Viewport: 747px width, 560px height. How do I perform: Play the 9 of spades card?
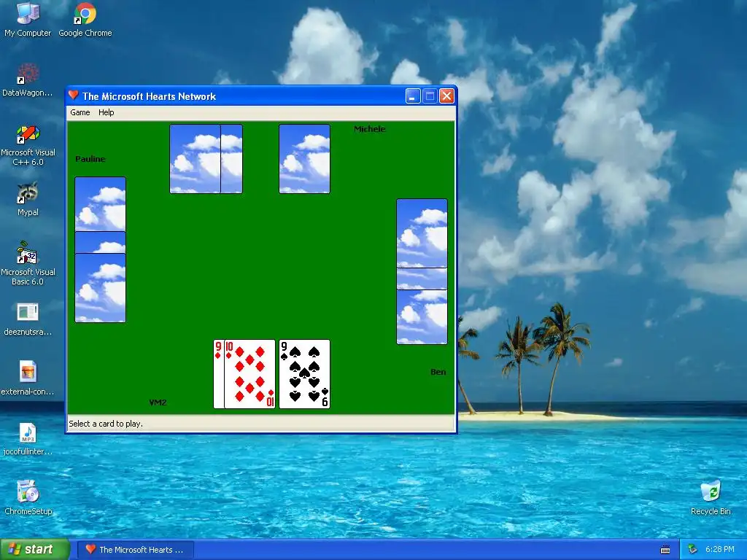click(x=304, y=374)
